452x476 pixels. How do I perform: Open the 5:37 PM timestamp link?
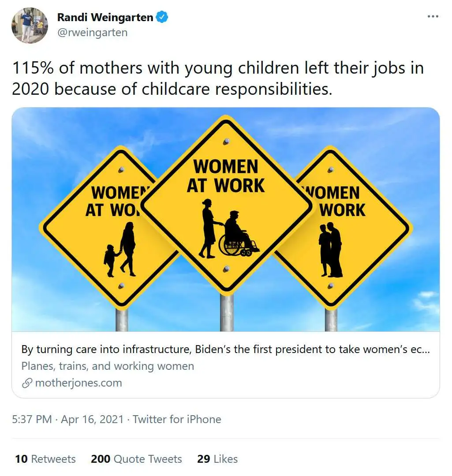click(32, 419)
